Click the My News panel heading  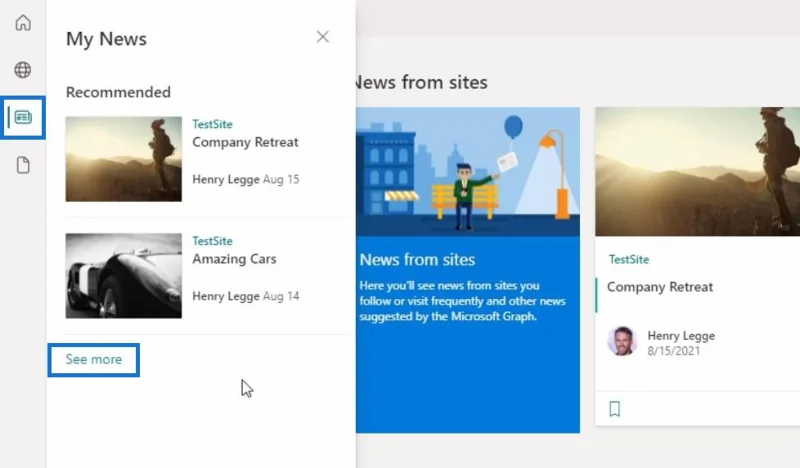(x=106, y=39)
